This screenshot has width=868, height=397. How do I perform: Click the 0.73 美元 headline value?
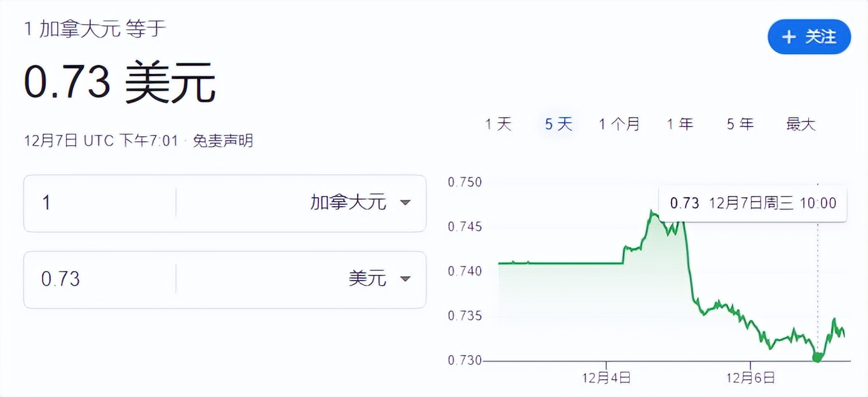tap(121, 81)
